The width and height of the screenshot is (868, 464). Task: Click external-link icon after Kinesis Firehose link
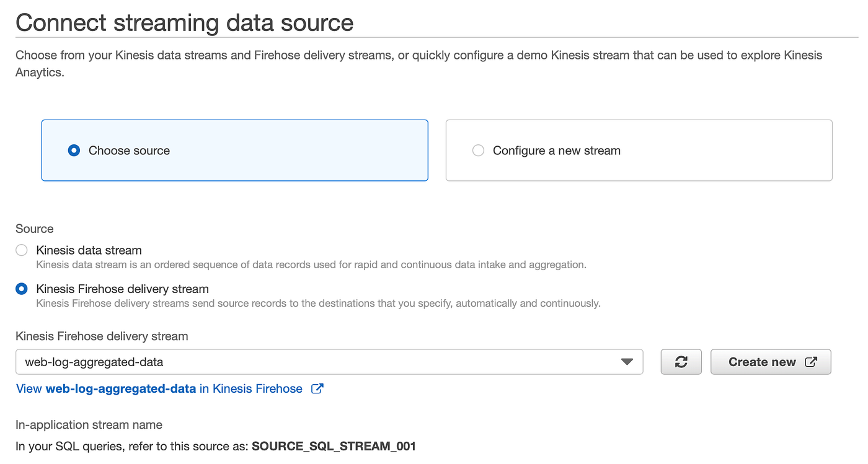(x=317, y=389)
